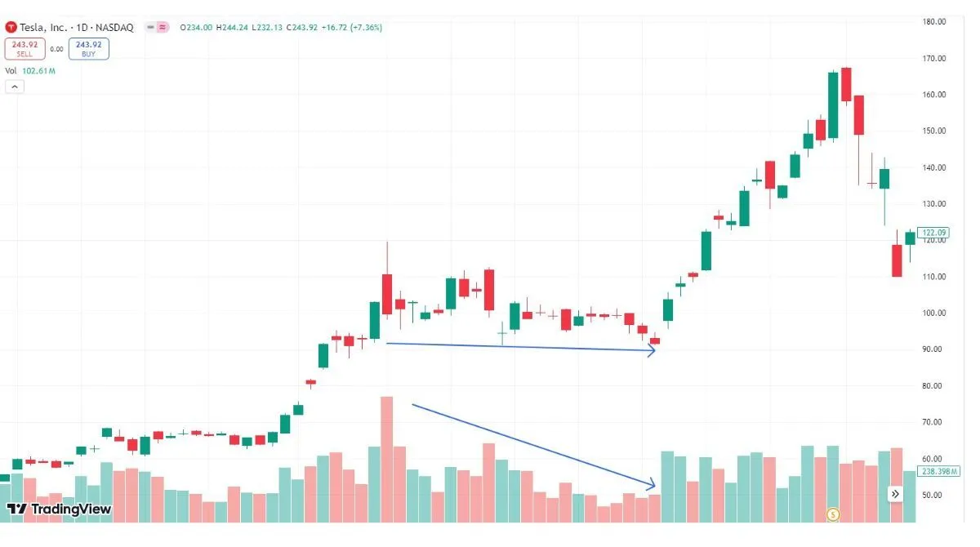
Task: Click the tall green candle peaking near 166
Action: (x=832, y=105)
